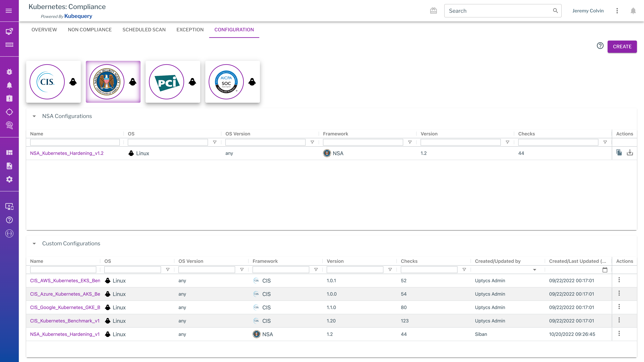644x362 pixels.
Task: Select the AICPA SOC framework card
Action: pyautogui.click(x=233, y=82)
